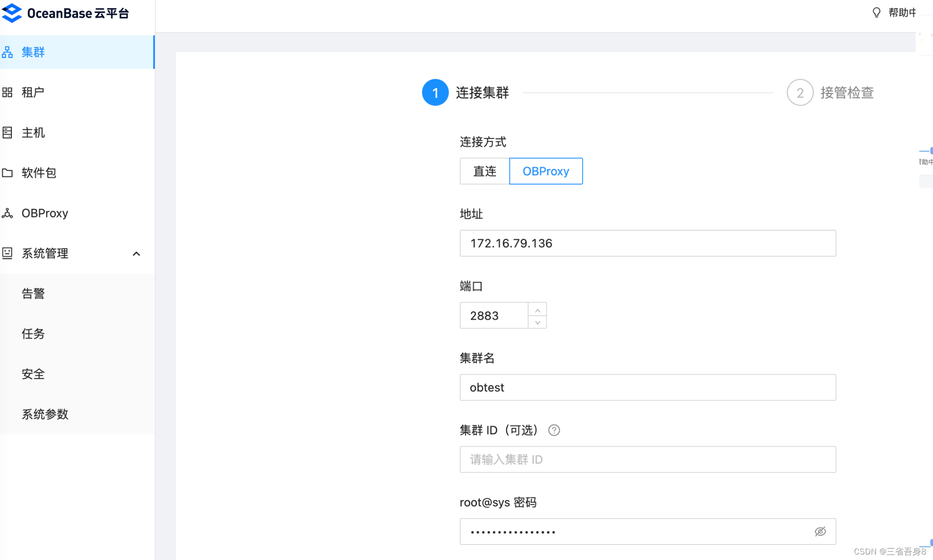This screenshot has height=560, width=933.
Task: Click the 请输入集群 ID input field
Action: [647, 460]
